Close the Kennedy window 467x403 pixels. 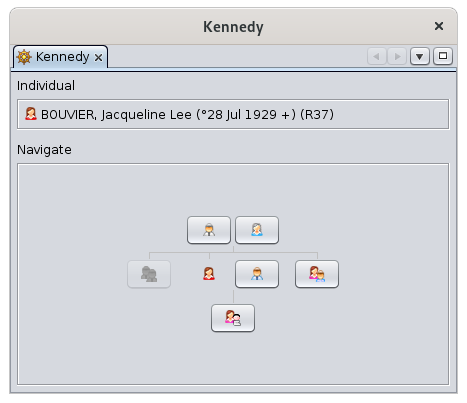[439, 26]
